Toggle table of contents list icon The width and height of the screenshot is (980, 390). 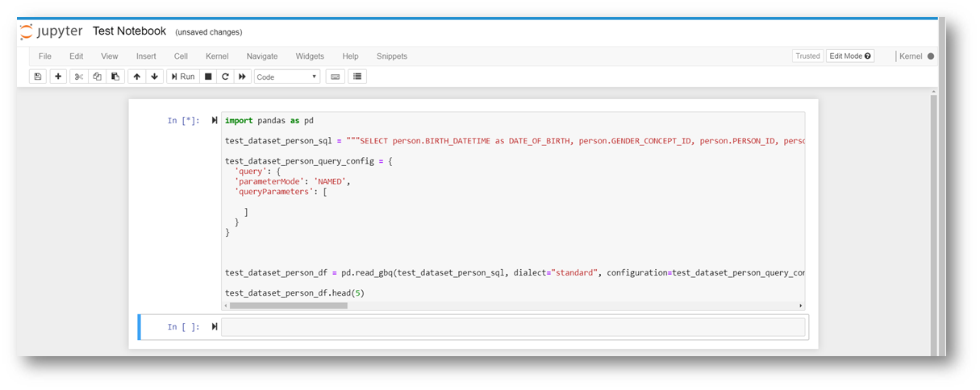coord(357,77)
